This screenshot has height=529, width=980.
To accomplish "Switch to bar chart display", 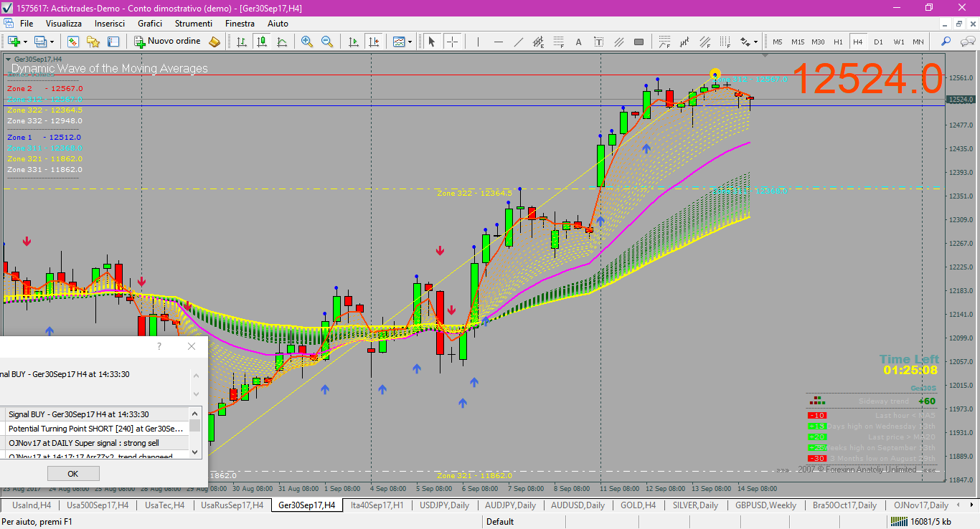I will click(242, 42).
